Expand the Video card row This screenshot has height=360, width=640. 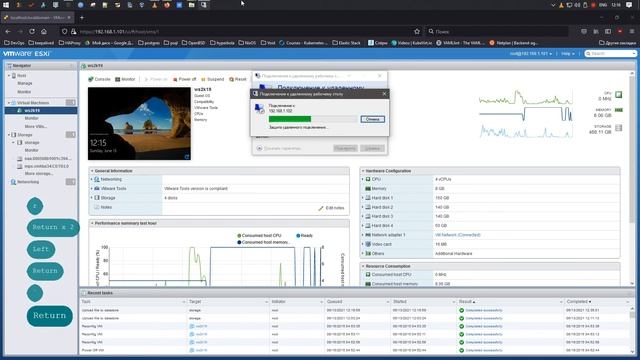[362, 244]
